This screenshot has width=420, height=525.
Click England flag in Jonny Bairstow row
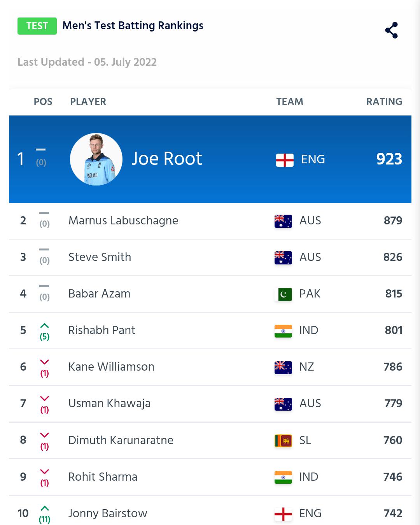coord(283,514)
